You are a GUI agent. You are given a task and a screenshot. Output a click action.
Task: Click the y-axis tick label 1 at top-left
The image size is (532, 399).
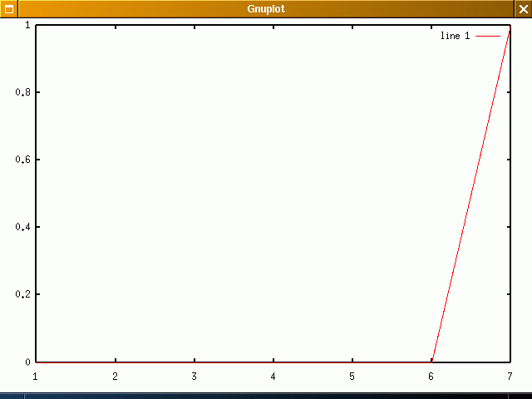point(28,25)
